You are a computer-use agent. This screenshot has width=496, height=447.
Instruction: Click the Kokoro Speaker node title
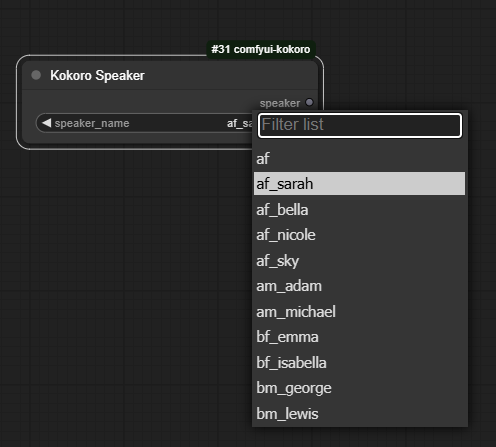point(97,75)
